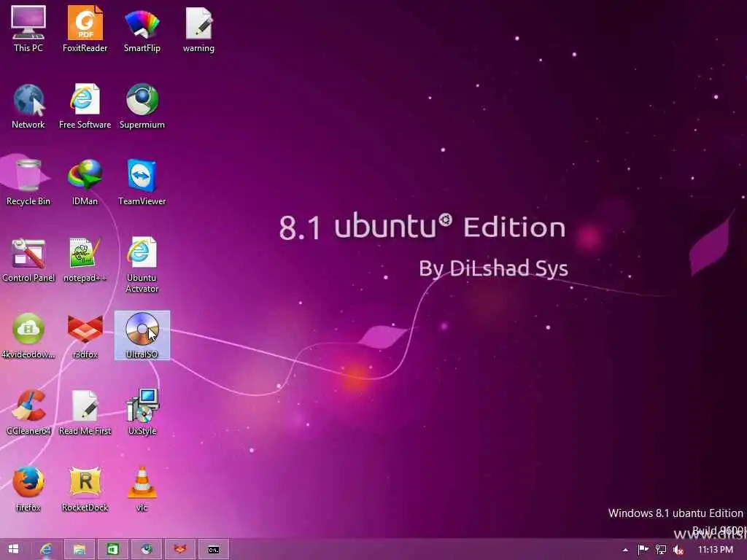Select the warning text file icon
Screen dimensions: 747x560
tap(198, 28)
